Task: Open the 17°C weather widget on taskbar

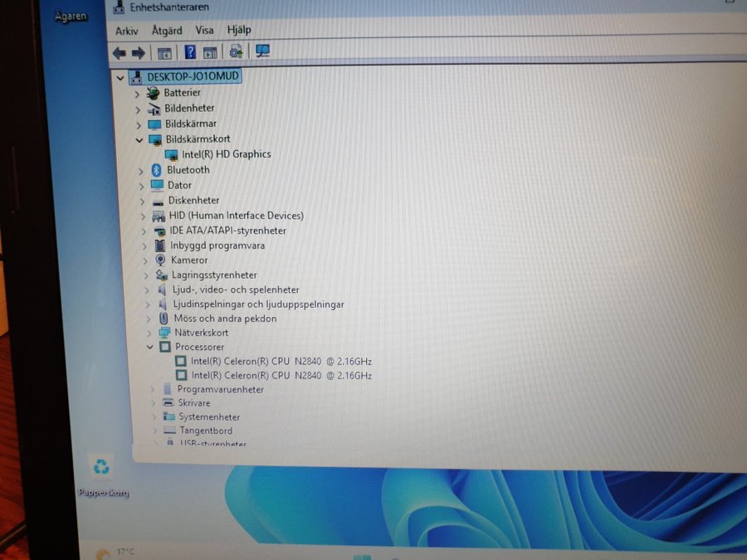Action: 115,553
